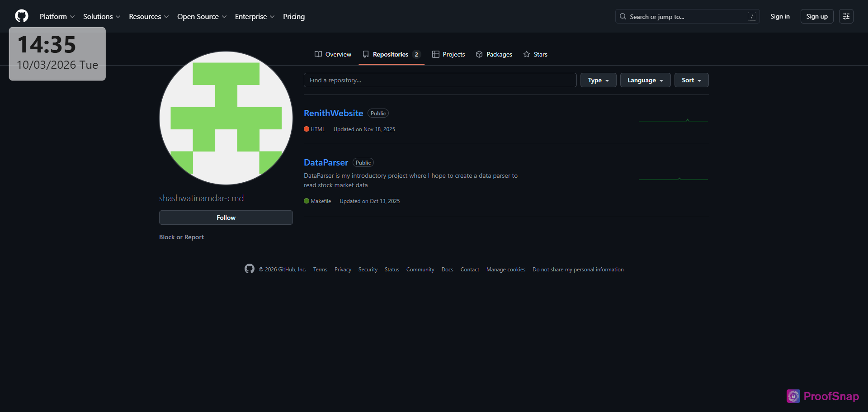Switch to the Overview tab
Image resolution: width=868 pixels, height=412 pixels.
(333, 54)
